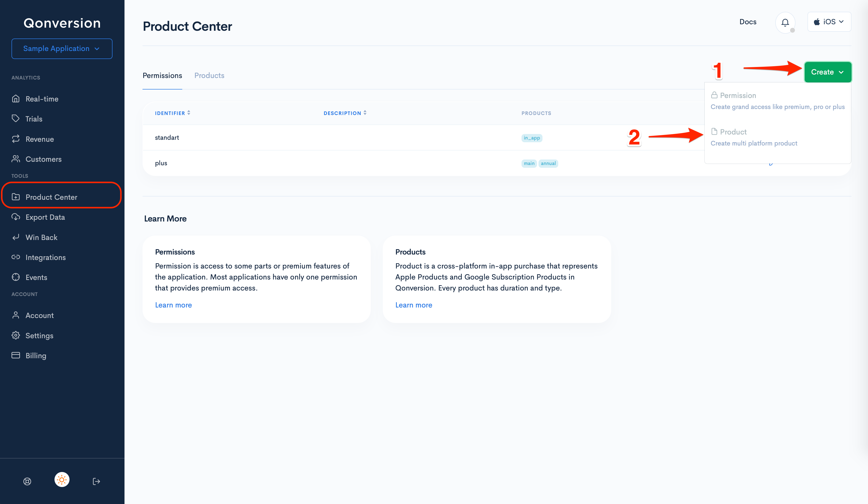Click the Settings gear icon
The width and height of the screenshot is (868, 504).
[16, 335]
